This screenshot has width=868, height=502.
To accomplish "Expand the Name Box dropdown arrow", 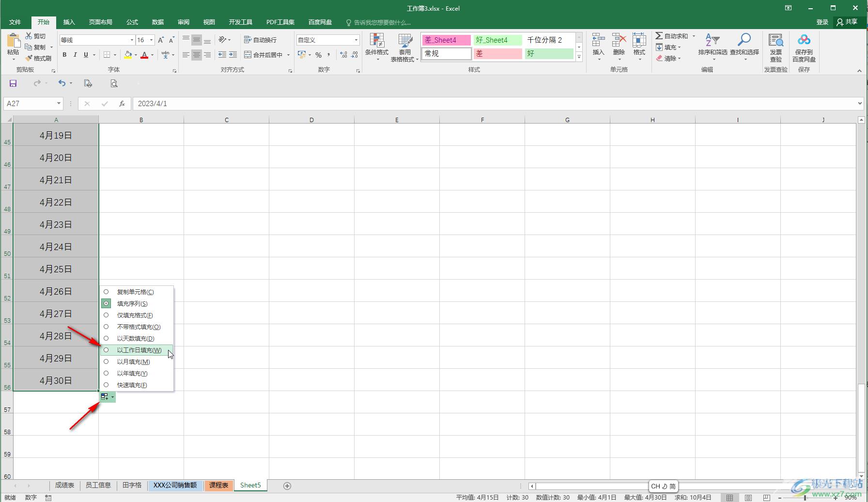I will [59, 103].
